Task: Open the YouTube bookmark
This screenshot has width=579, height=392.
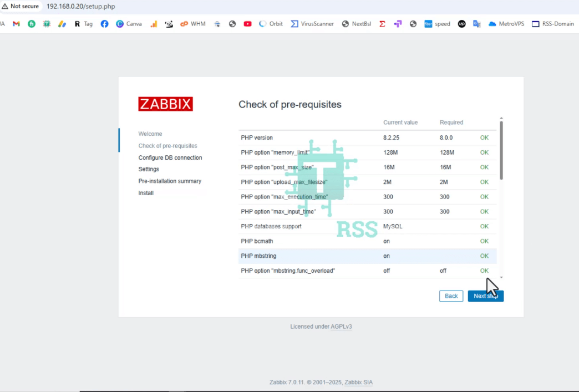Action: (x=247, y=24)
